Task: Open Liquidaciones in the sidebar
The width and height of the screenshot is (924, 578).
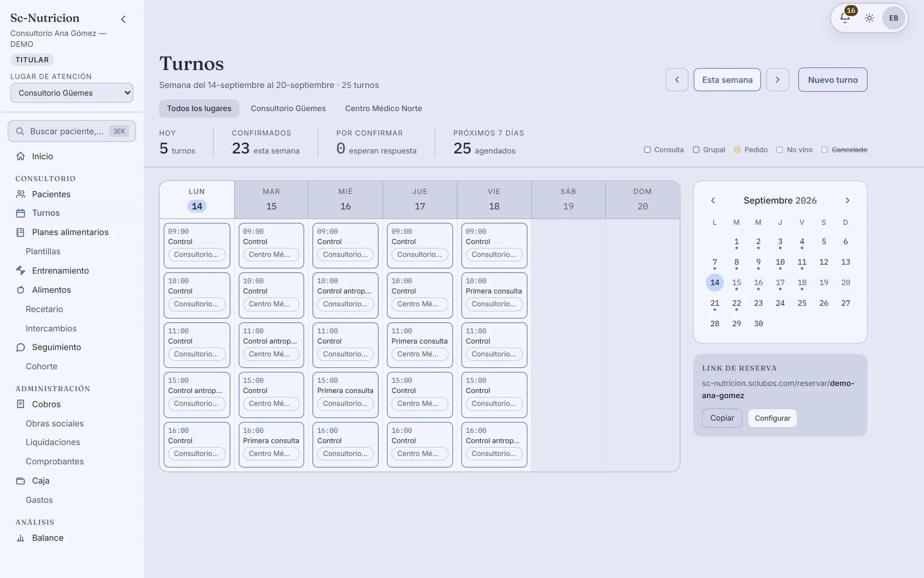Action: 53,442
